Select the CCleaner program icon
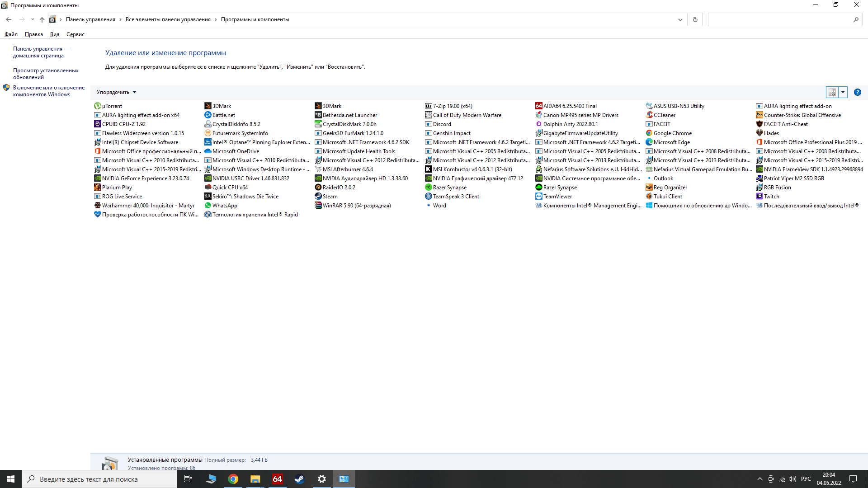Screen dimensions: 868x488 649,115
